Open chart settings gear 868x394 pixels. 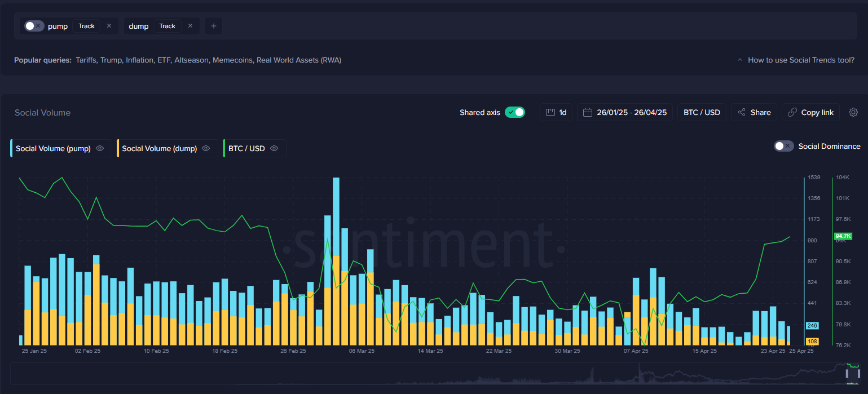point(853,112)
